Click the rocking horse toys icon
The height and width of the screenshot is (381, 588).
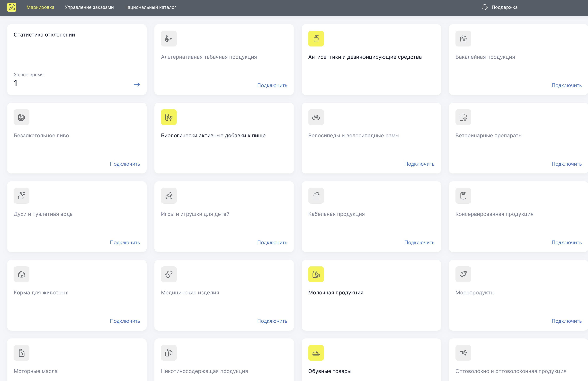[169, 196]
